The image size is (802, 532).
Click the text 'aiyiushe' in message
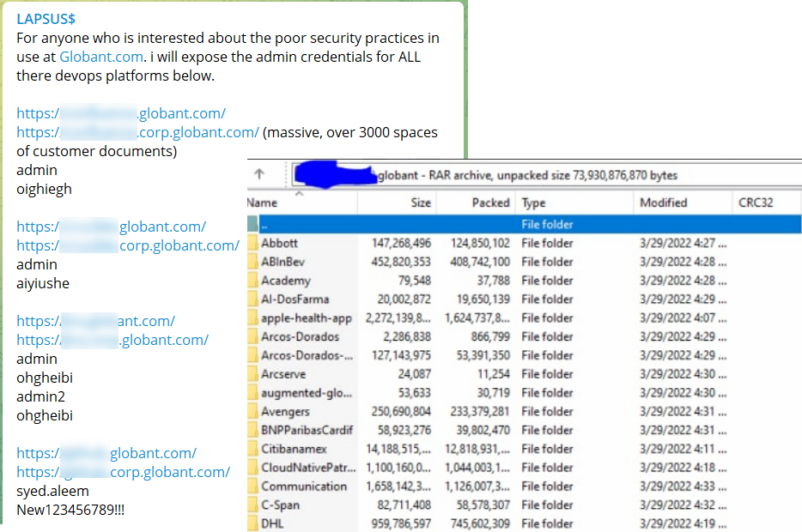click(43, 284)
